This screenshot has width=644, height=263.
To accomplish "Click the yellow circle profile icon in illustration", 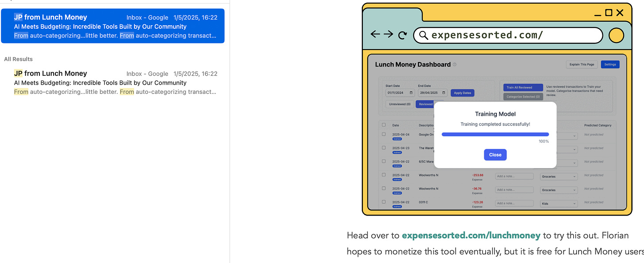I will click(x=616, y=35).
